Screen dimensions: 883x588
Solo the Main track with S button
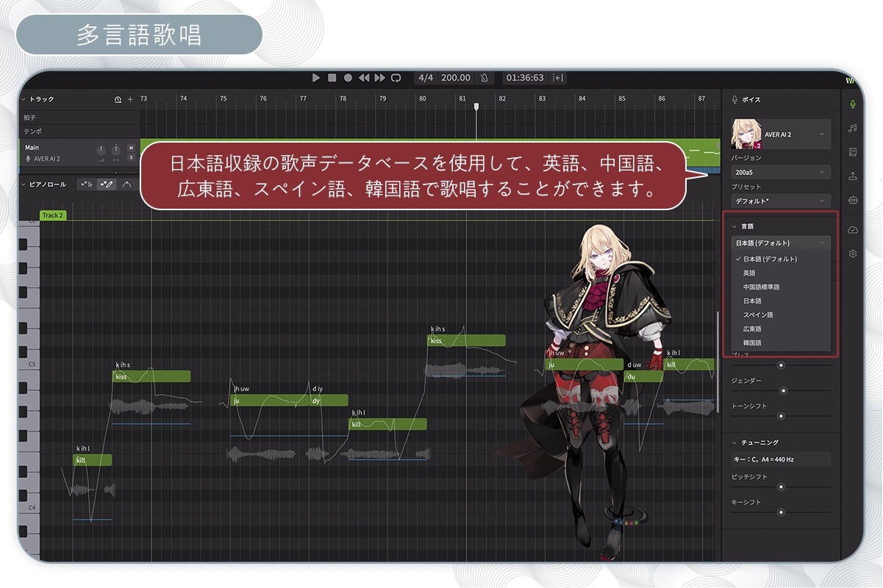[x=131, y=157]
